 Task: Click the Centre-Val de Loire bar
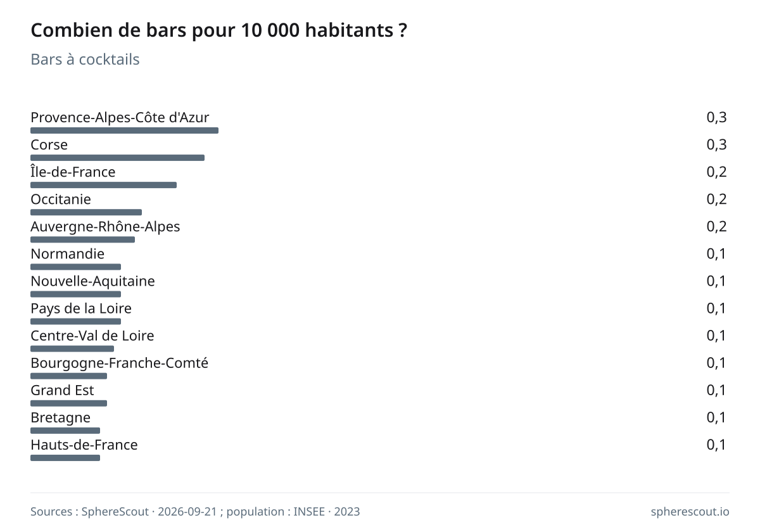pyautogui.click(x=72, y=348)
